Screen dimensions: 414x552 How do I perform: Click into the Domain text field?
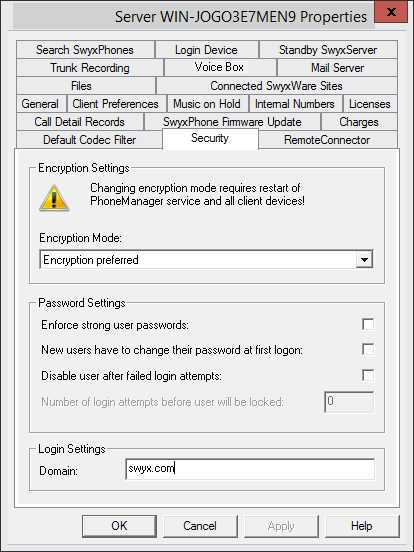250,469
